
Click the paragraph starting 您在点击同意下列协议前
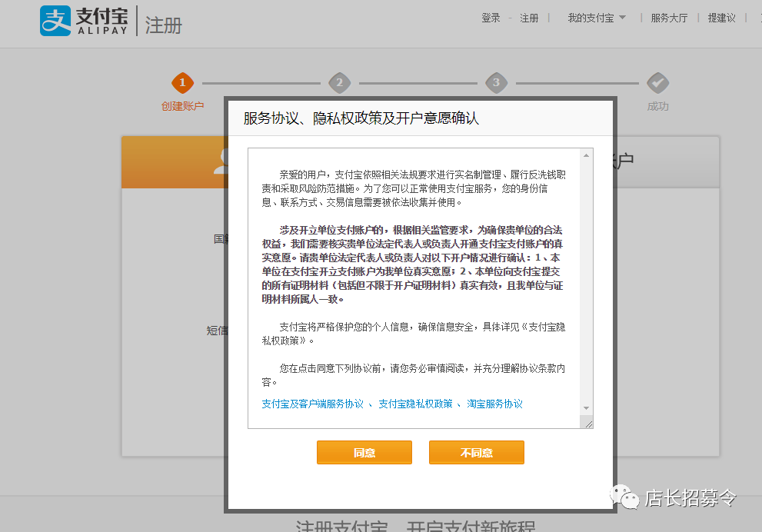point(414,375)
